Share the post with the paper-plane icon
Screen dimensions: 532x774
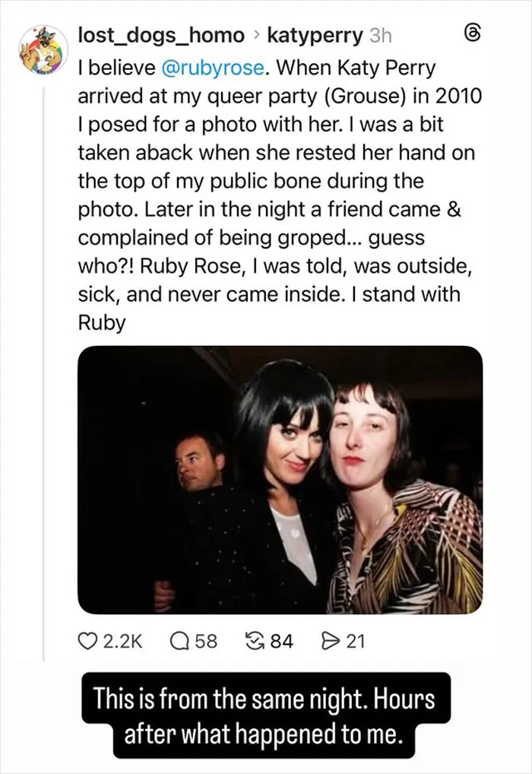330,641
